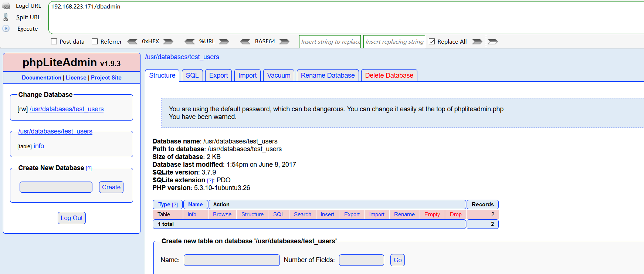Click the left arrow beside 0xHEX
The height and width of the screenshot is (274, 644).
(132, 41)
